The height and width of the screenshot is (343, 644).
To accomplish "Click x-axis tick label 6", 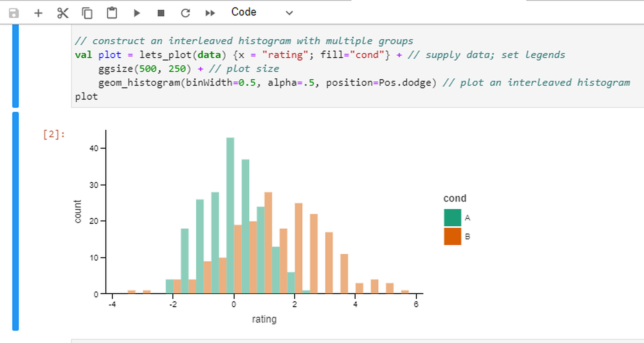I will coord(416,304).
